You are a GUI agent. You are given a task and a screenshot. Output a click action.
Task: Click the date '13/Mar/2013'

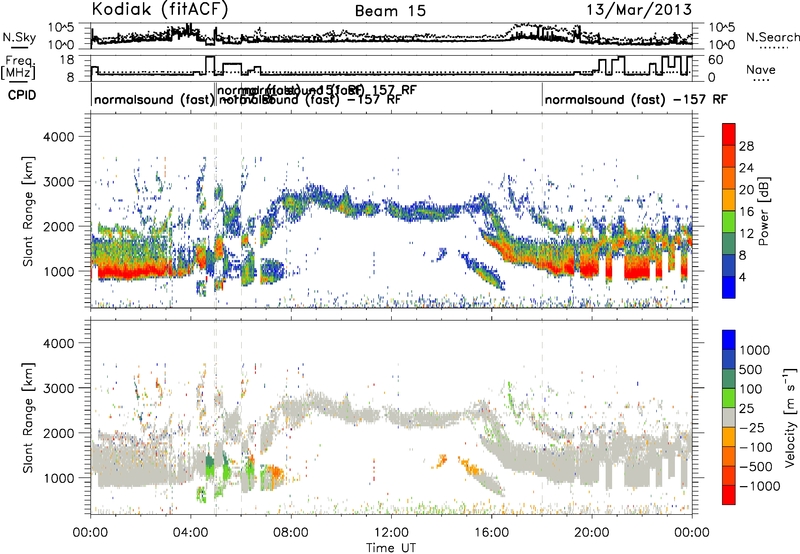[639, 9]
